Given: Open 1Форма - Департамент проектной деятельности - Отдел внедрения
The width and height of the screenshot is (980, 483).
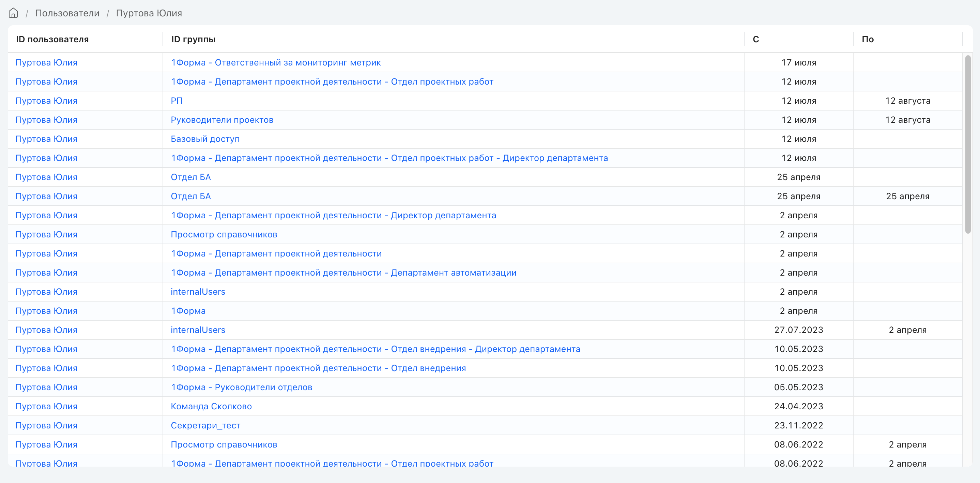Looking at the screenshot, I should tap(318, 368).
